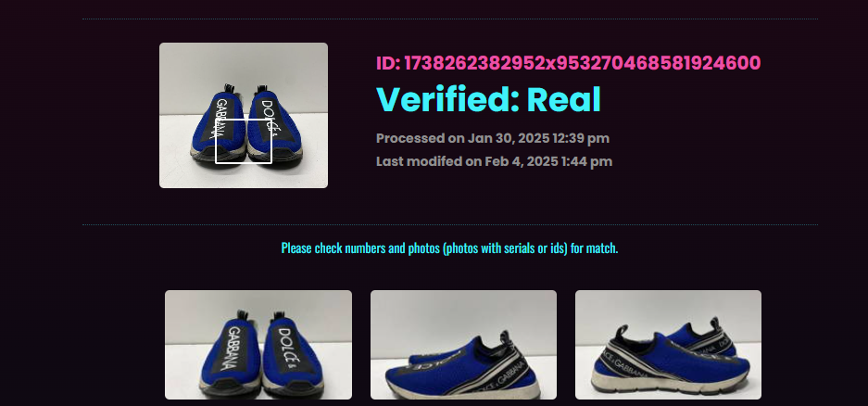The image size is (868, 406).
Task: Click the "Please check numbers and photos" notice
Action: (449, 247)
